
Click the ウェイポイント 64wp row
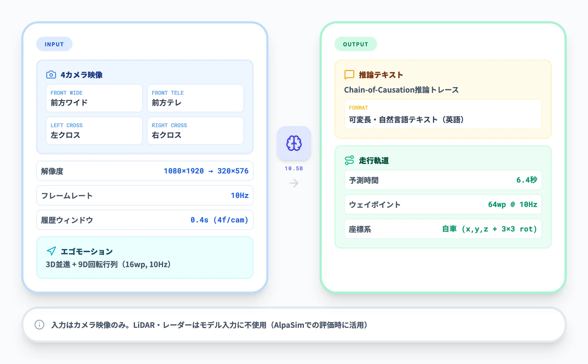(x=443, y=205)
